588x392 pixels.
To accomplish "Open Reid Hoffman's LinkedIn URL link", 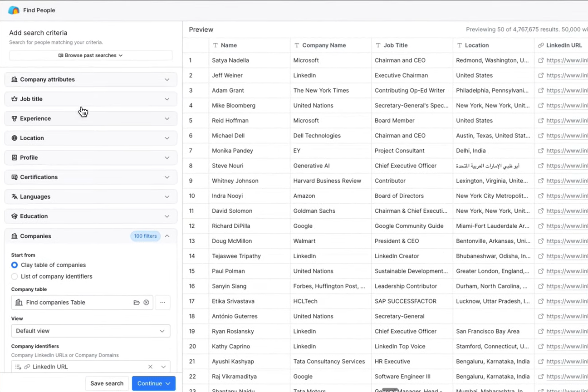I will (567, 121).
